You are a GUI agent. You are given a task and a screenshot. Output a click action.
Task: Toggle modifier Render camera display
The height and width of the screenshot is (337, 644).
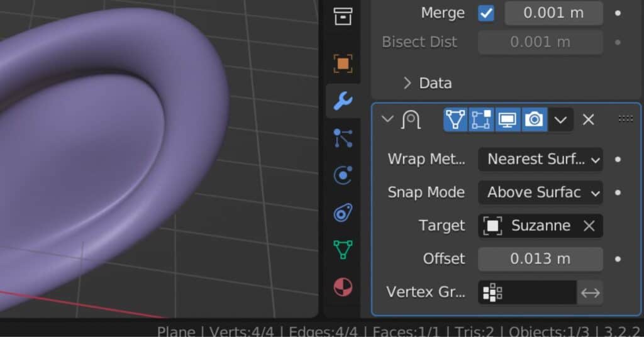[534, 120]
